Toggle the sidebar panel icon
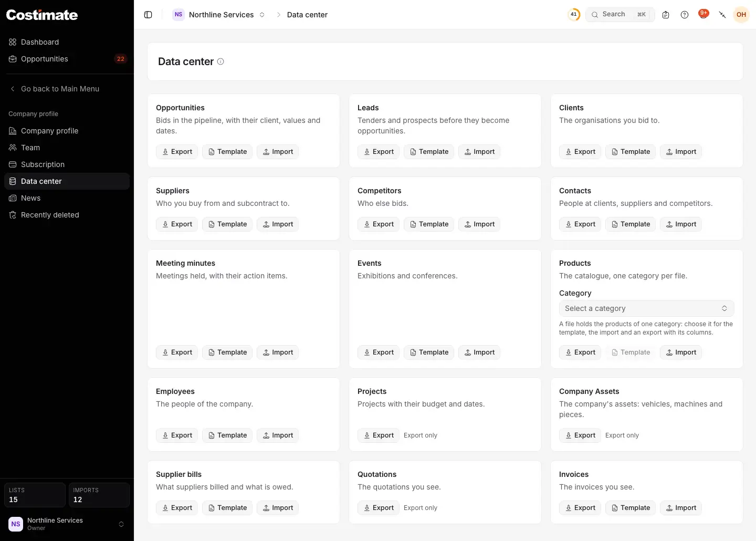The image size is (756, 541). click(x=148, y=15)
